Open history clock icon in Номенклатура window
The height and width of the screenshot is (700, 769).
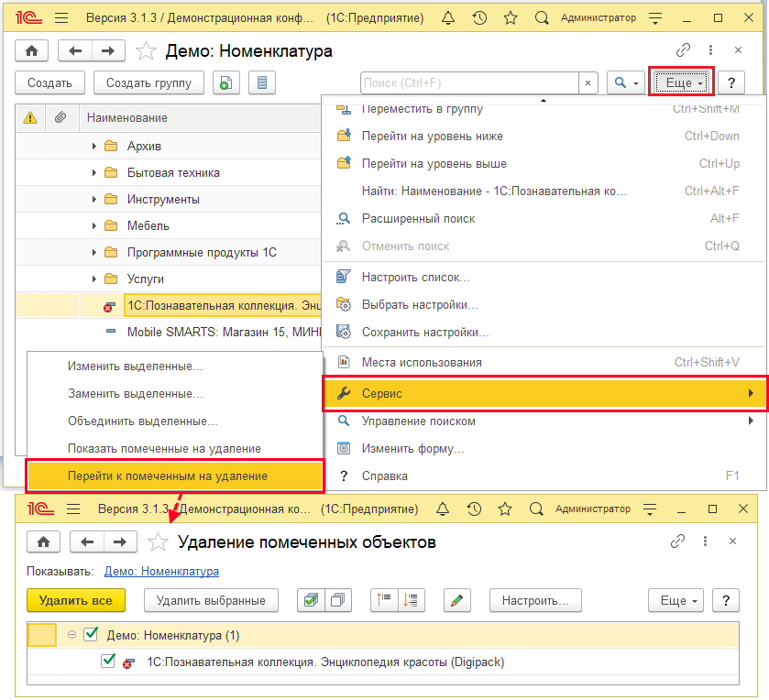pyautogui.click(x=479, y=18)
